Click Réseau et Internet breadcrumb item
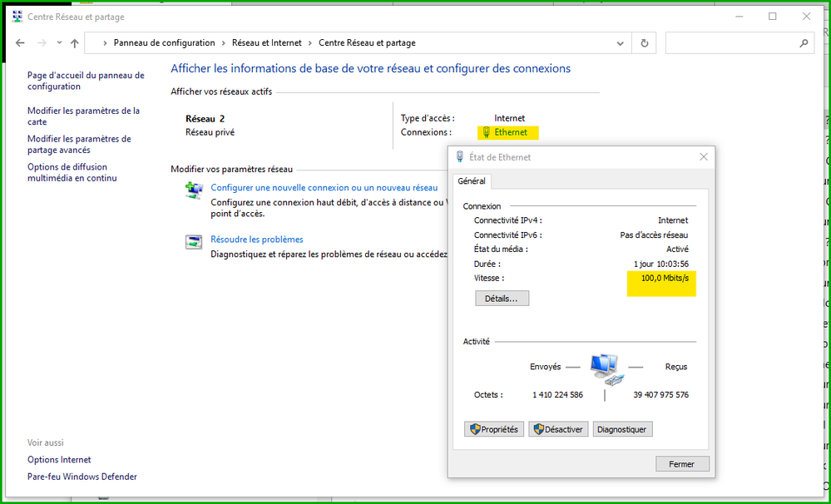This screenshot has height=504, width=831. point(266,43)
